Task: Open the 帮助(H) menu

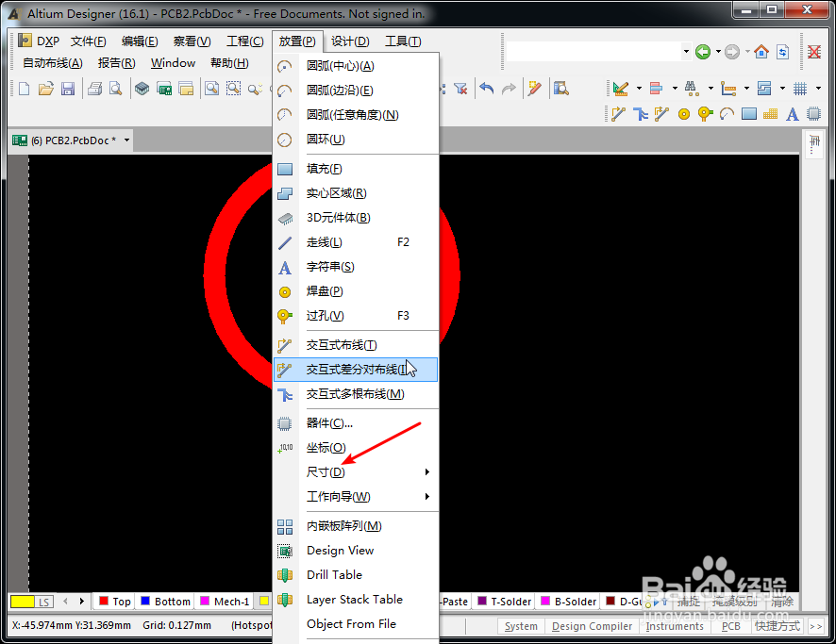Action: click(x=229, y=63)
